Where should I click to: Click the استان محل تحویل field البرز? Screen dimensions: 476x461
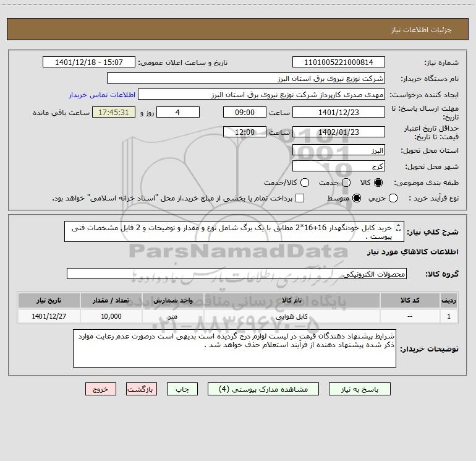(x=339, y=150)
